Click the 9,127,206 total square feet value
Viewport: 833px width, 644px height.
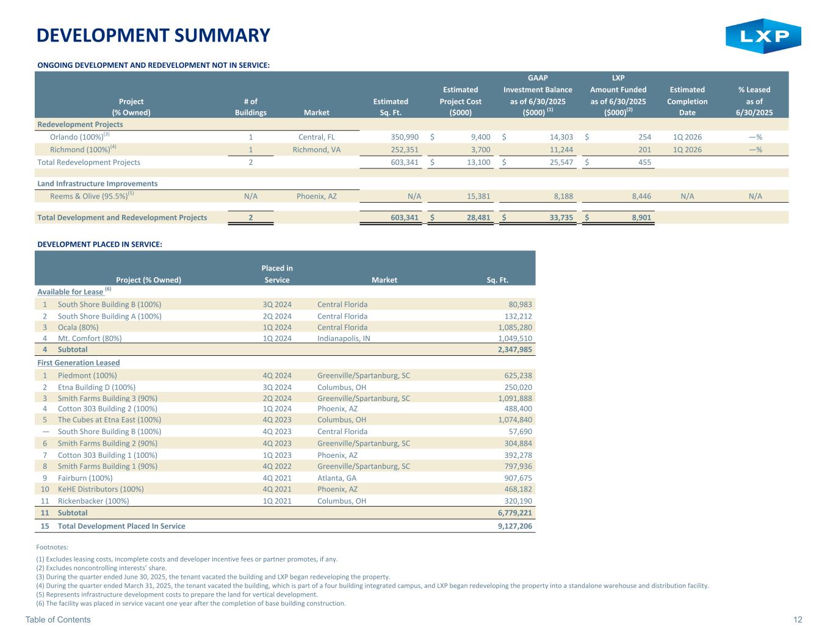515,526
